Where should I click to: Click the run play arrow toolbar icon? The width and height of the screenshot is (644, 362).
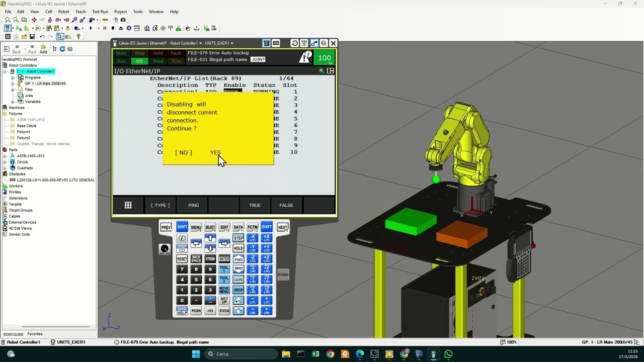[91, 28]
